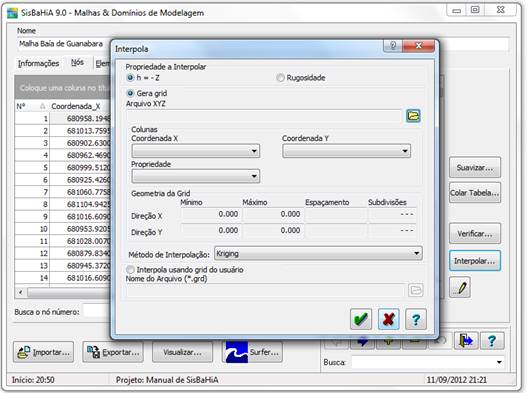527x393 pixels.
Task: Click status bar text Projeto: Manual de SisBaHiA
Action: [167, 380]
